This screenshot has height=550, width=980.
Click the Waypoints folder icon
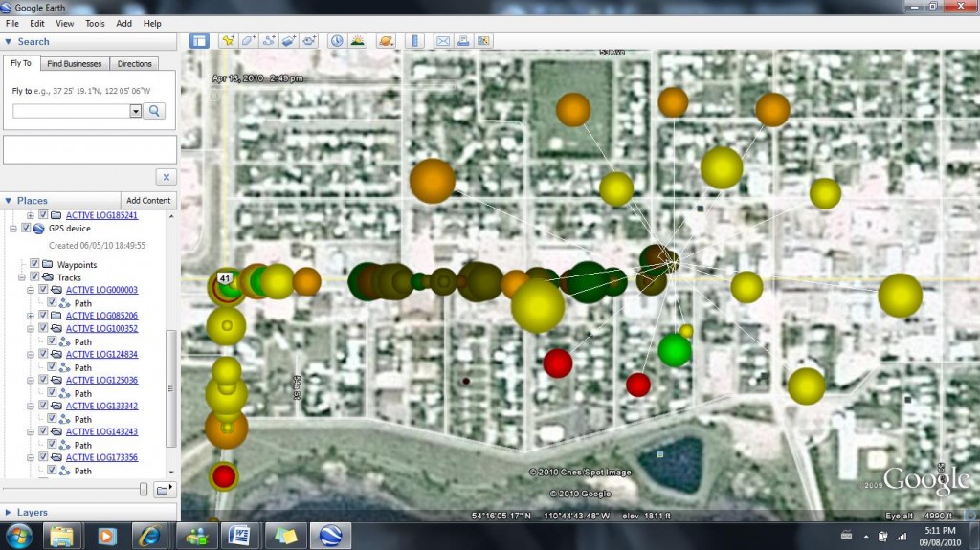[48, 264]
